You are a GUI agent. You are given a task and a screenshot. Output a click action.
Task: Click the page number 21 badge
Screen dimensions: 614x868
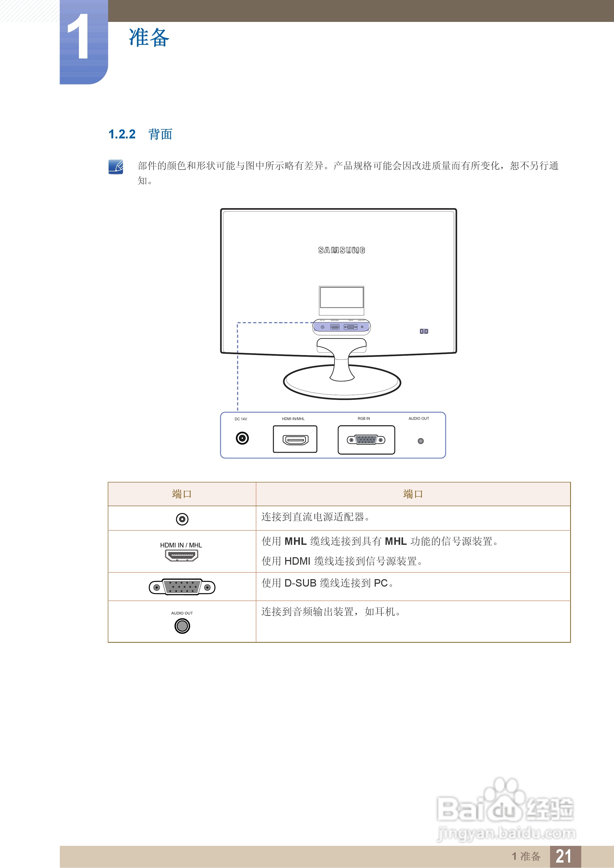tap(565, 856)
